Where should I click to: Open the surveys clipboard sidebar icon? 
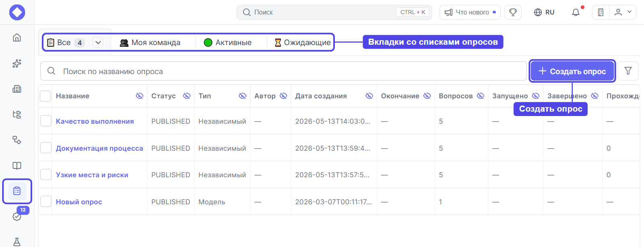click(17, 191)
